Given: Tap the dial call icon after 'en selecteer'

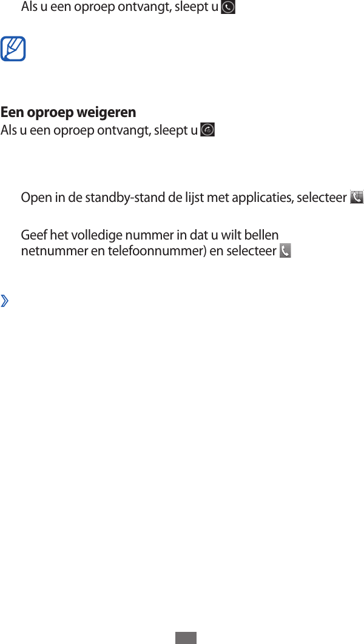Looking at the screenshot, I should click(x=285, y=250).
